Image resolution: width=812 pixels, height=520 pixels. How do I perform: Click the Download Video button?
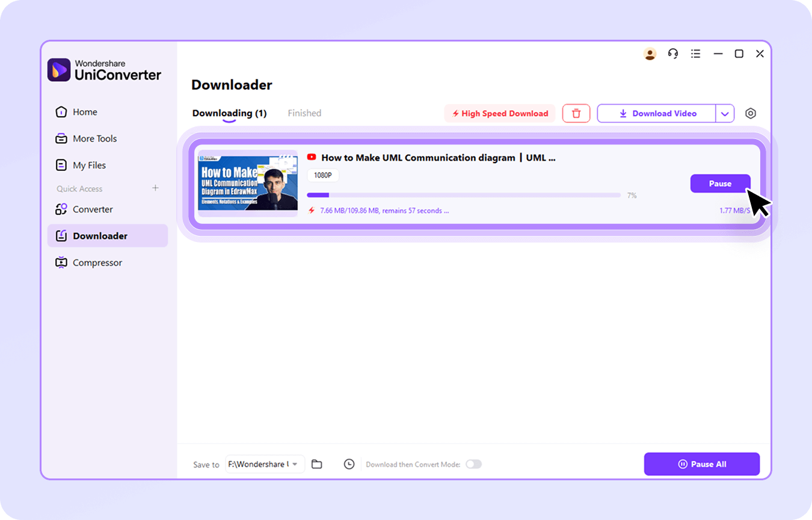pos(657,113)
